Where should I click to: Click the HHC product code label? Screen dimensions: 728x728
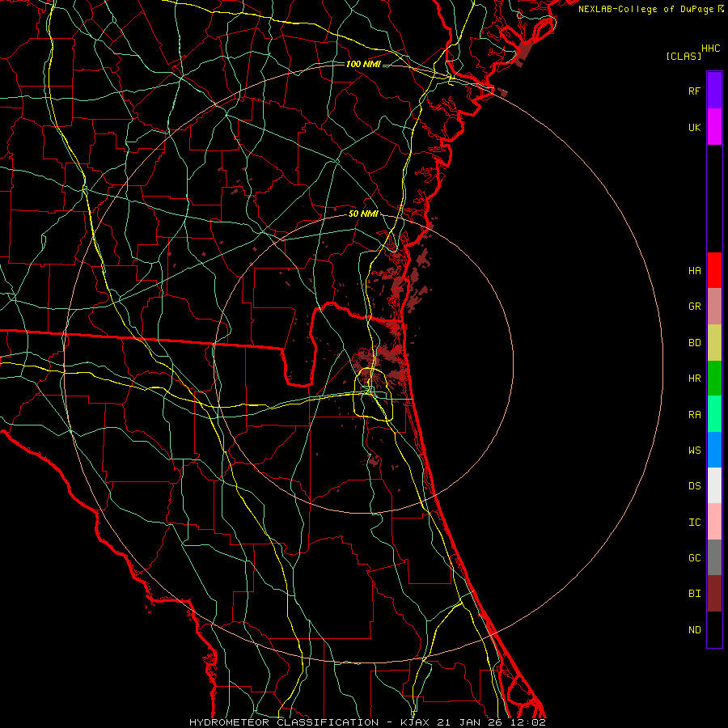coord(711,48)
